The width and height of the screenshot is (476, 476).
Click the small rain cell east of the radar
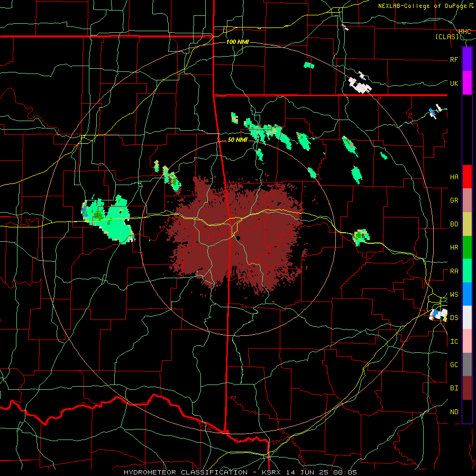tap(362, 237)
